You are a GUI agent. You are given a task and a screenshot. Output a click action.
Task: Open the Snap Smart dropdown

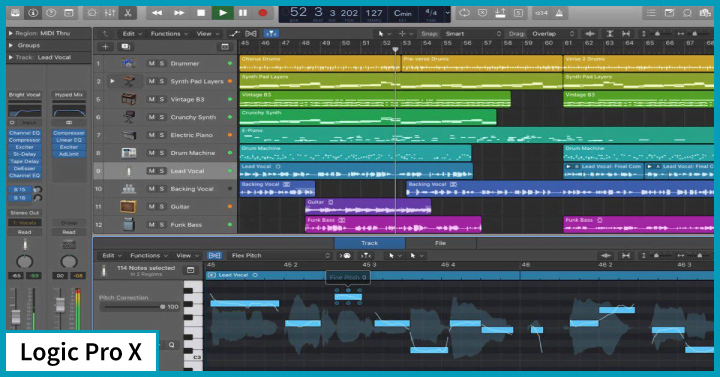tap(473, 34)
